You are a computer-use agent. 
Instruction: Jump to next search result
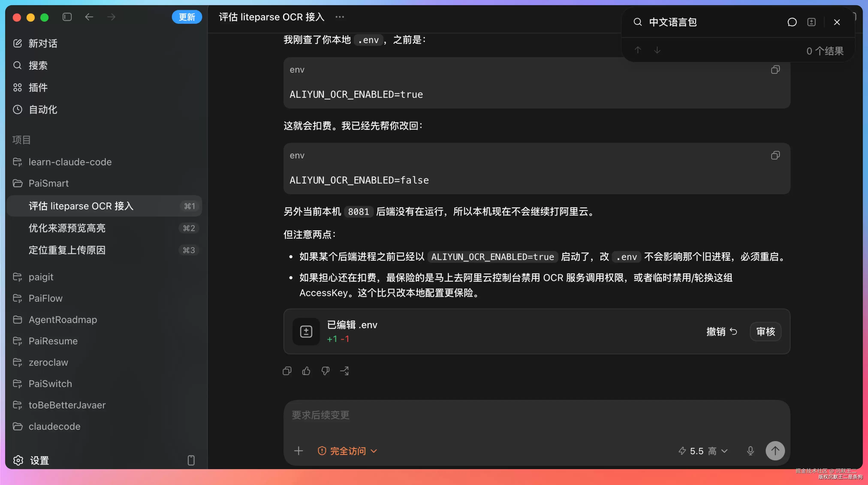(657, 50)
